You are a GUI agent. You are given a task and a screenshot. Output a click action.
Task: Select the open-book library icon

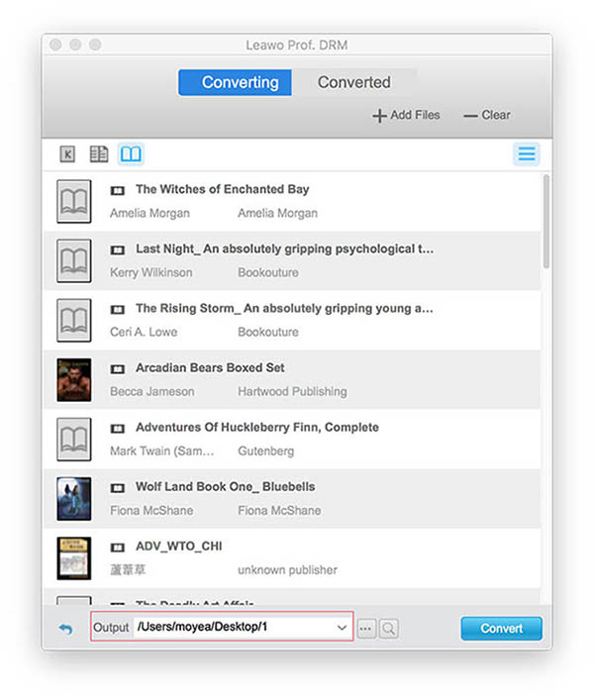[131, 154]
